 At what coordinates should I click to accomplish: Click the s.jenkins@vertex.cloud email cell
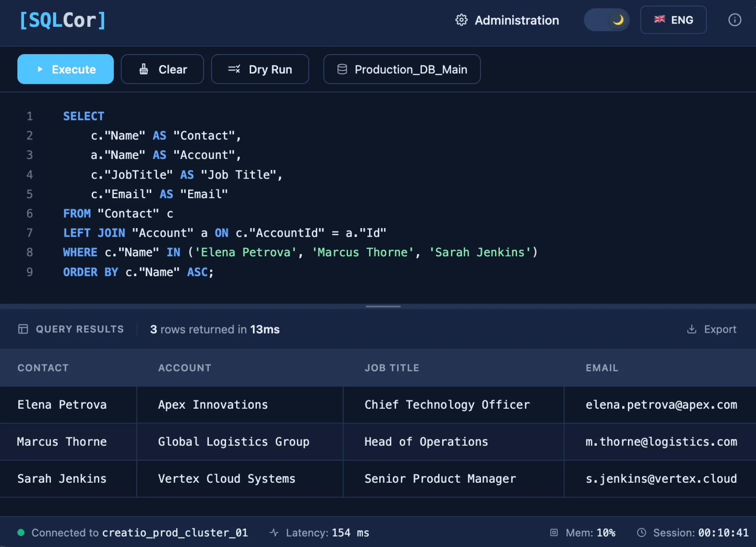point(660,479)
